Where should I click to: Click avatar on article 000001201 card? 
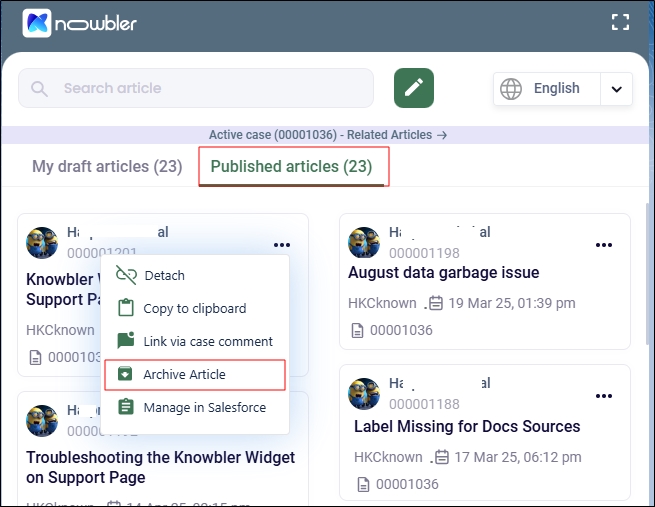coord(42,243)
